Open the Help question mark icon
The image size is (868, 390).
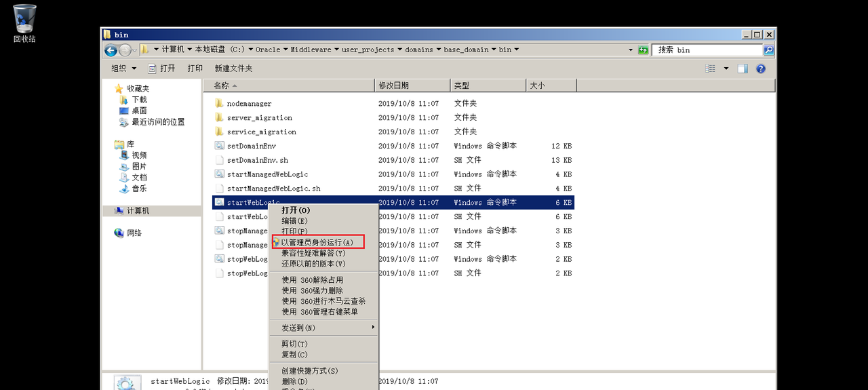761,69
